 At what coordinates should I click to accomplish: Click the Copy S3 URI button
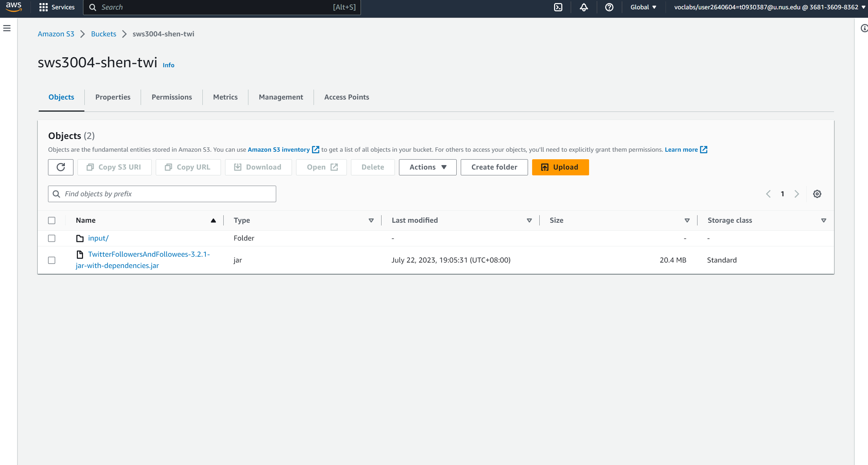pos(115,167)
